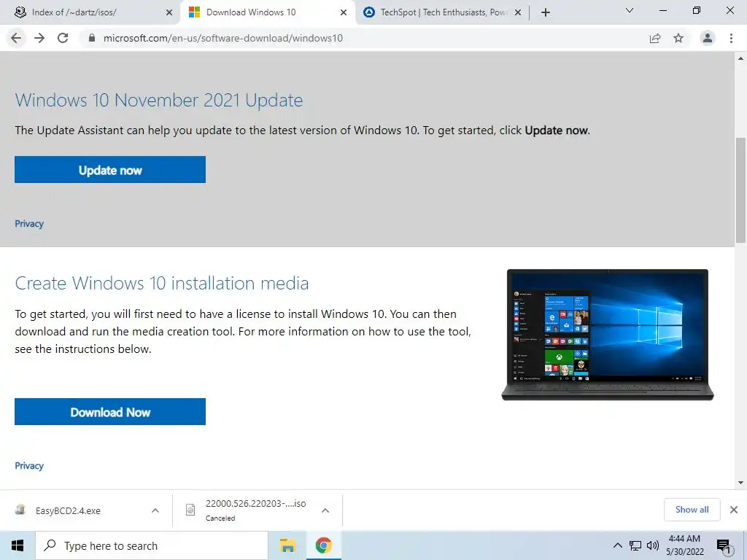The height and width of the screenshot is (560, 747).
Task: Click the padlock site info icon
Action: [x=92, y=38]
